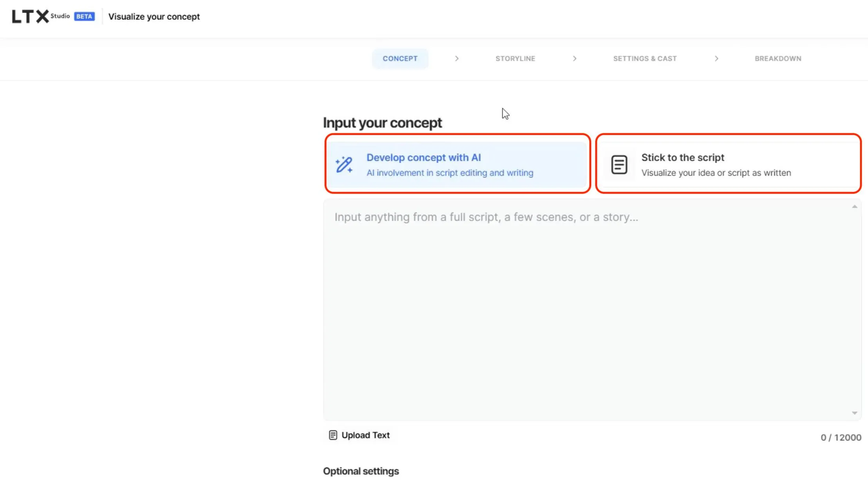The height and width of the screenshot is (486, 868).
Task: Open the CONCEPT step tab
Action: [400, 58]
